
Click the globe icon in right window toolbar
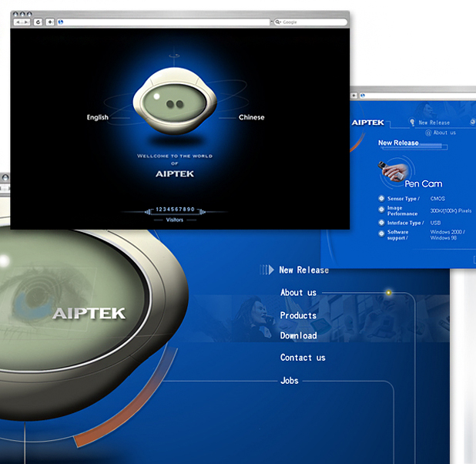click(363, 96)
